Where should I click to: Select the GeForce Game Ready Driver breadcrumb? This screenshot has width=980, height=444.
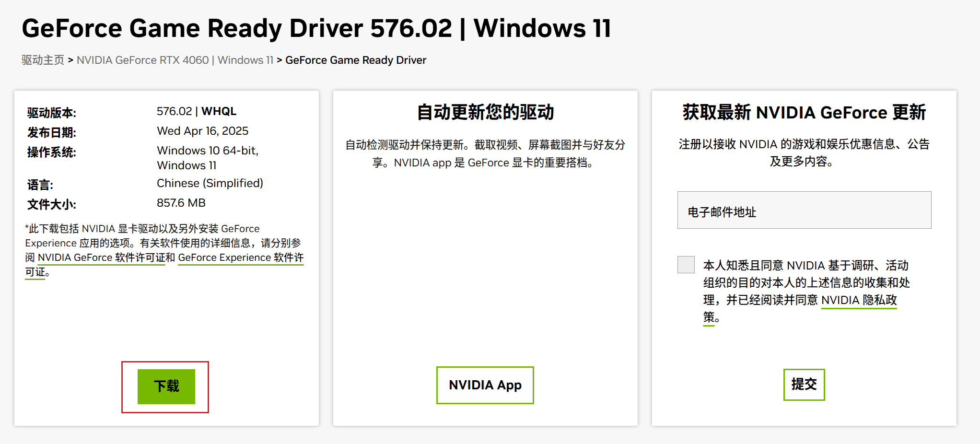click(356, 60)
